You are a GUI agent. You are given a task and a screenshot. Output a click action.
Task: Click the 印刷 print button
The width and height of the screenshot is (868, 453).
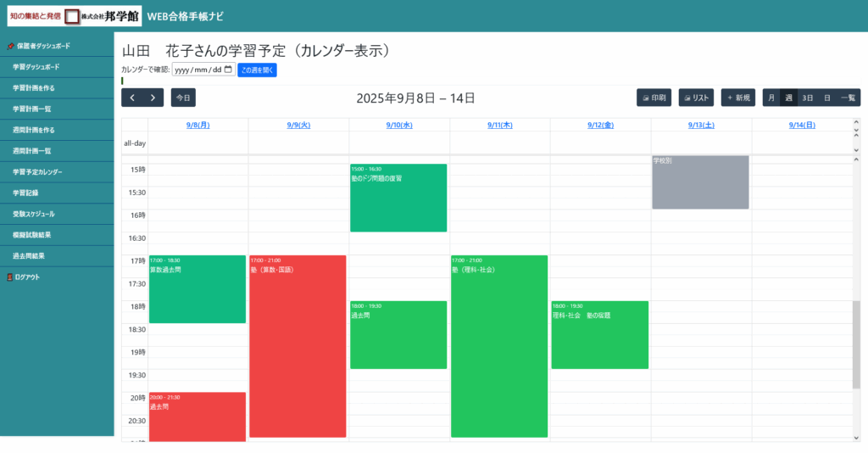[654, 98]
